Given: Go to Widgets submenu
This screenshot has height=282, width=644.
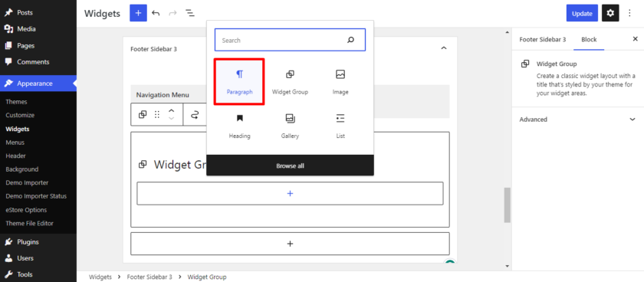Looking at the screenshot, I should pyautogui.click(x=18, y=129).
